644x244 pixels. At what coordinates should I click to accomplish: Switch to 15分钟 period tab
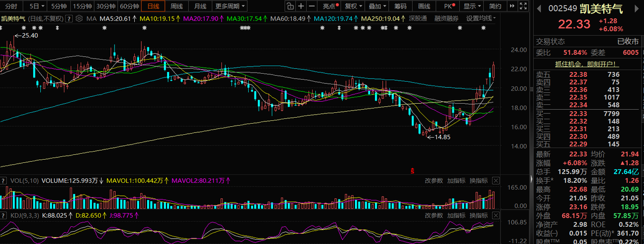click(82, 6)
